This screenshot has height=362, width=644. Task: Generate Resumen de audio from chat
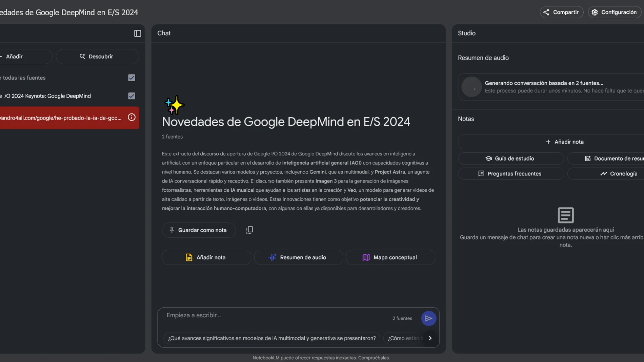(298, 257)
